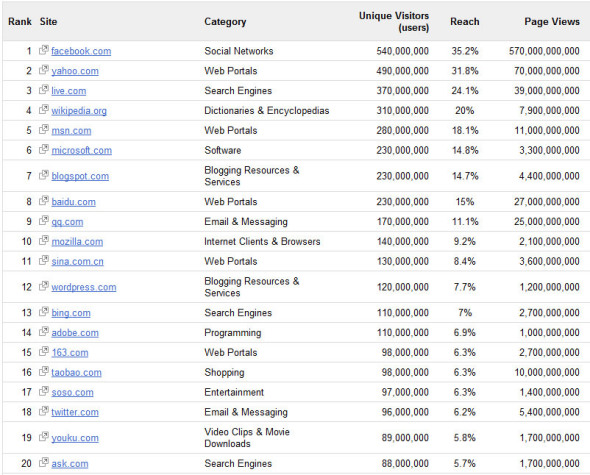Visit the microsoft.com link

(x=82, y=151)
